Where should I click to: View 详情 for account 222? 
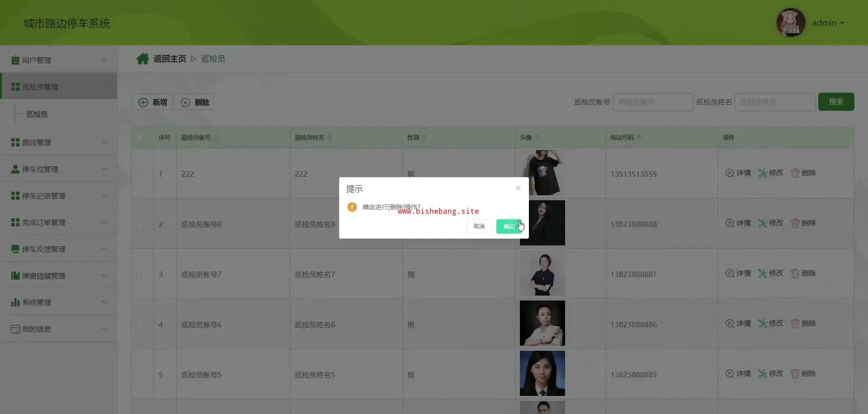click(738, 173)
